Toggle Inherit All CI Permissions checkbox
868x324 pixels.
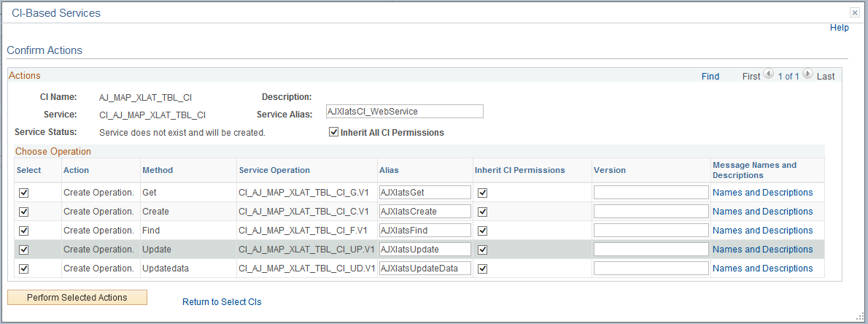click(x=334, y=133)
